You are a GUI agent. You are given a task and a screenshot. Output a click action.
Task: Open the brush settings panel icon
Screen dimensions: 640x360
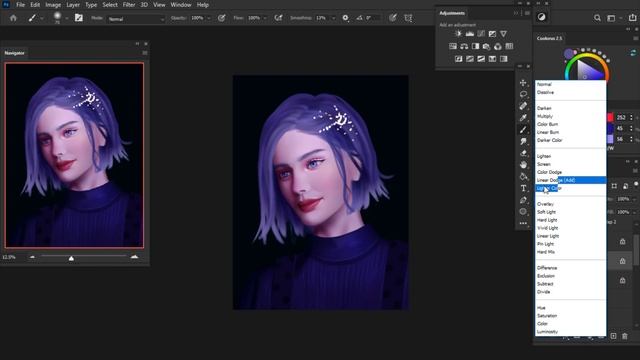[79, 18]
